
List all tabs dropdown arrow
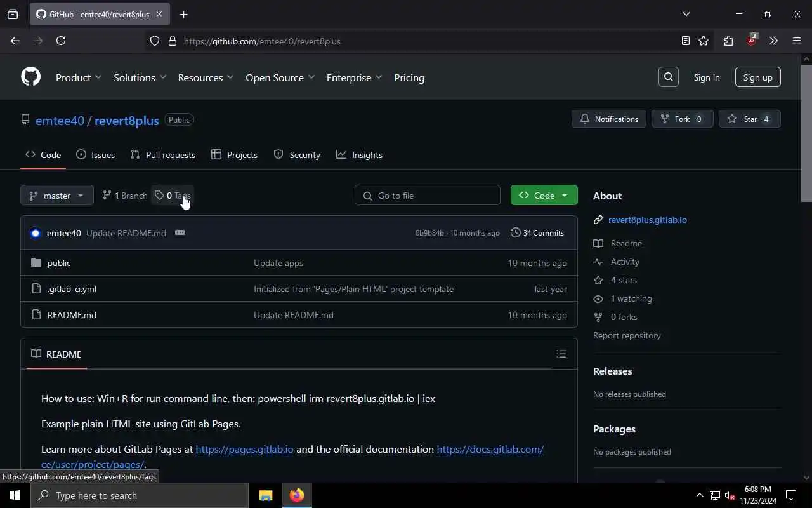686,14
